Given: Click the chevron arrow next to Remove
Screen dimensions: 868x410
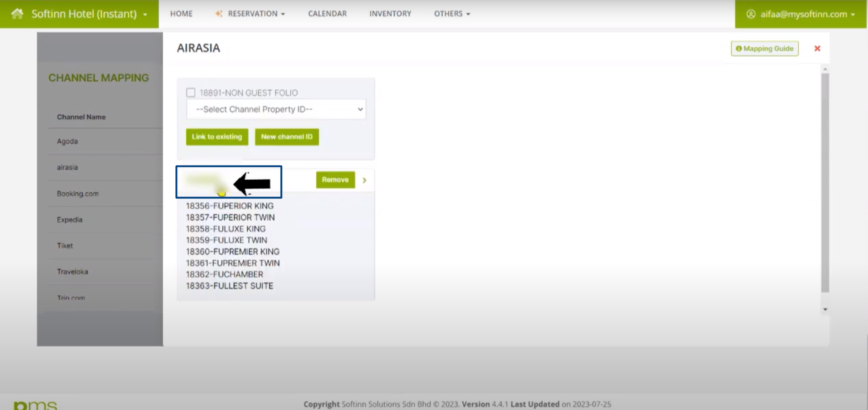Looking at the screenshot, I should coord(364,180).
